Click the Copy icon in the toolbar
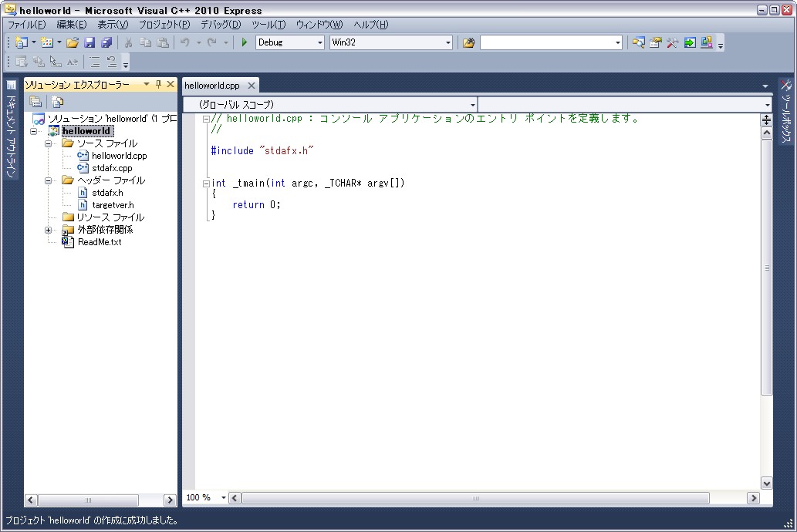This screenshot has height=532, width=797. point(145,42)
